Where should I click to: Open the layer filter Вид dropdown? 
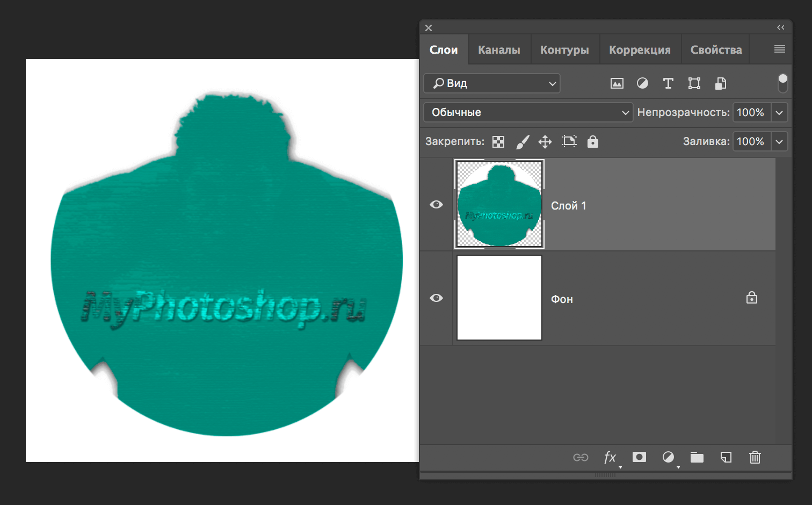pyautogui.click(x=491, y=83)
